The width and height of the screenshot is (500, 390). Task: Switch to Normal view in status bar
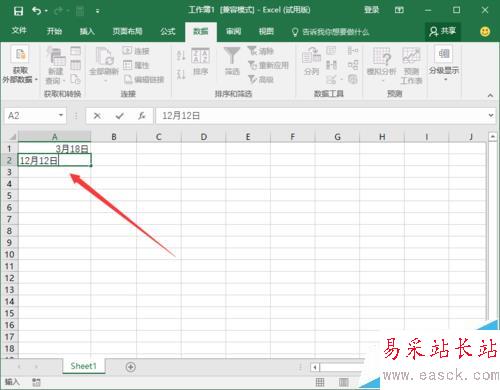320,382
